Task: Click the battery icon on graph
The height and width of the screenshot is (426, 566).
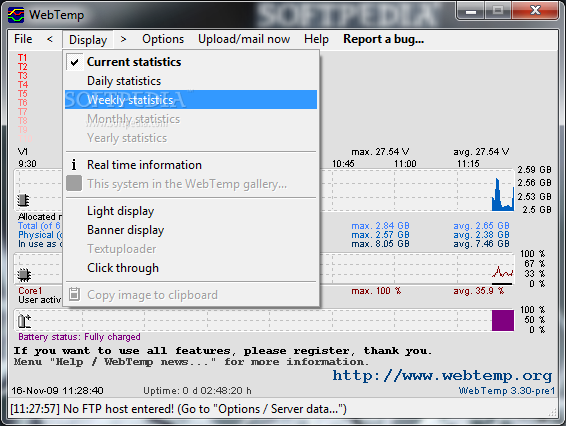Action: 24,321
